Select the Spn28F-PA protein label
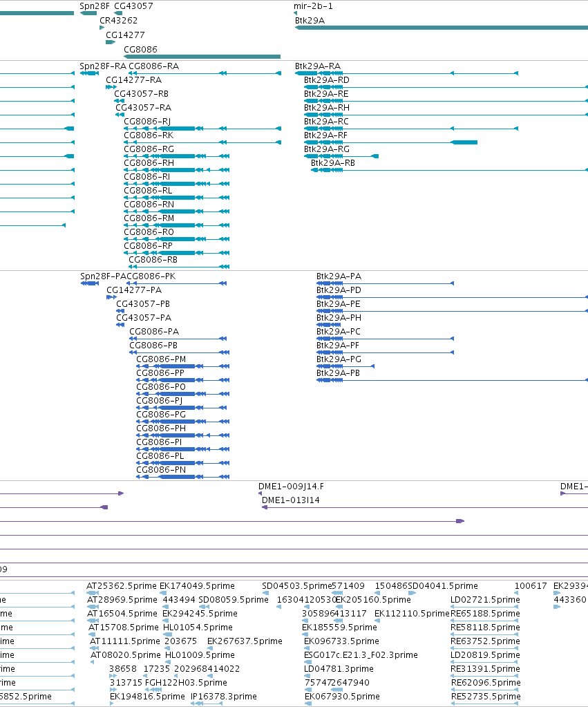This screenshot has height=707, width=588. [x=103, y=276]
